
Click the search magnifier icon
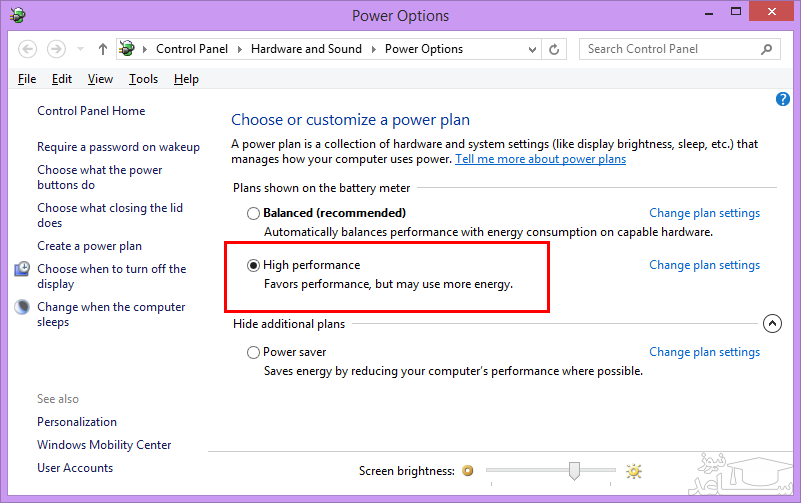pos(767,49)
